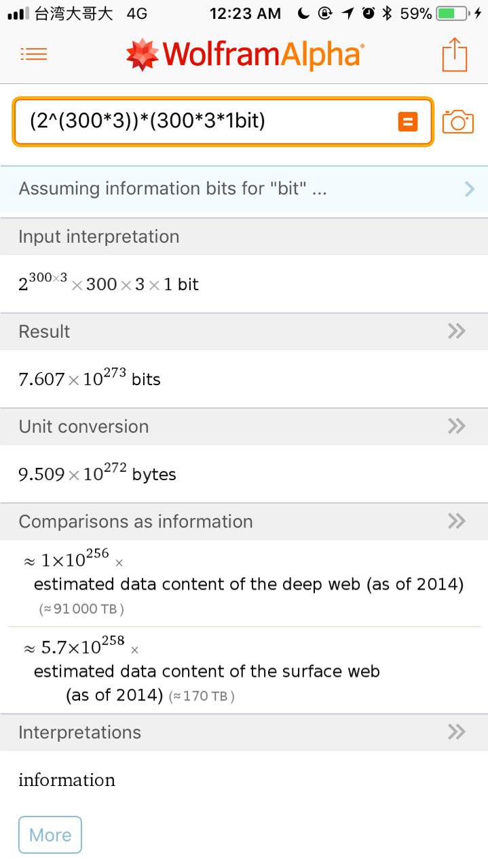Open the hamburger menu icon
This screenshot has width=488, height=868.
click(x=34, y=55)
